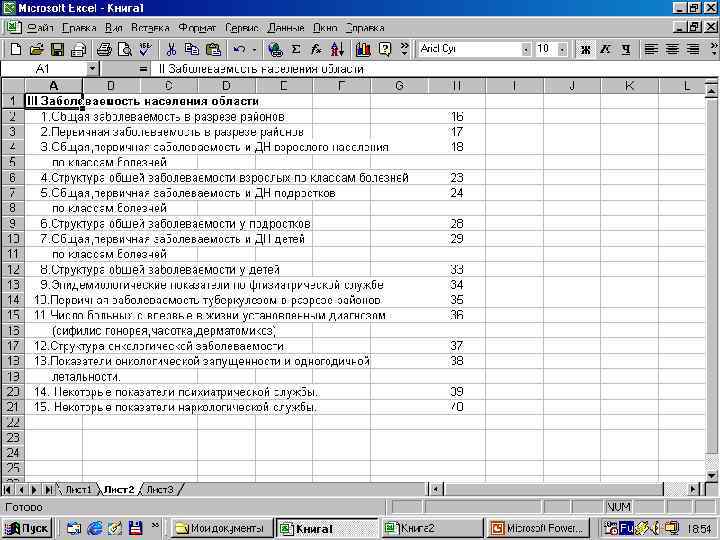
Task: Click the font size 10 field
Action: [x=546, y=49]
